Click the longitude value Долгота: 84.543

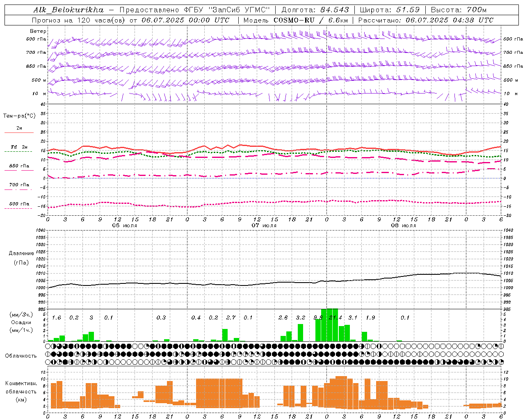(315, 10)
